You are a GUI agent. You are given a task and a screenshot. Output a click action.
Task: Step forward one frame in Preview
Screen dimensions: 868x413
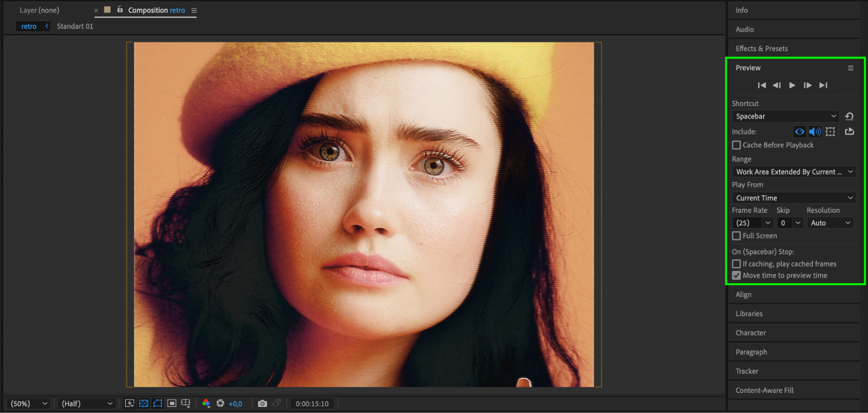click(x=807, y=85)
